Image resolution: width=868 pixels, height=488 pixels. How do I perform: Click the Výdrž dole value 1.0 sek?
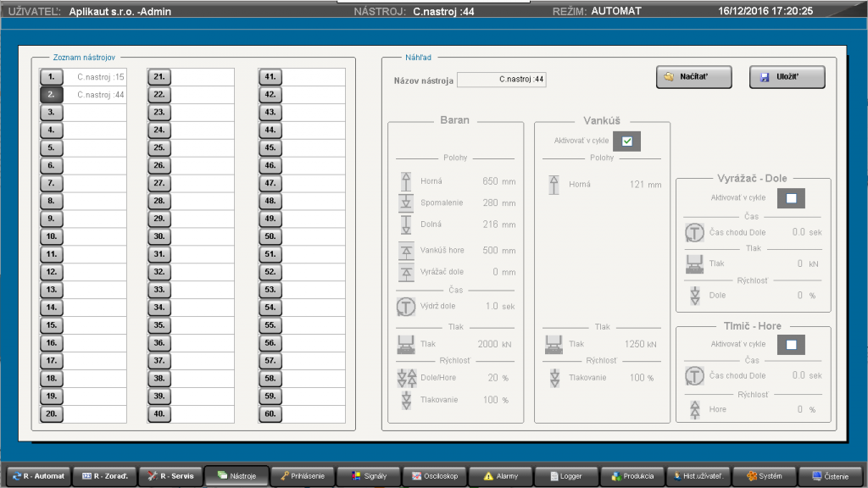[x=500, y=307]
